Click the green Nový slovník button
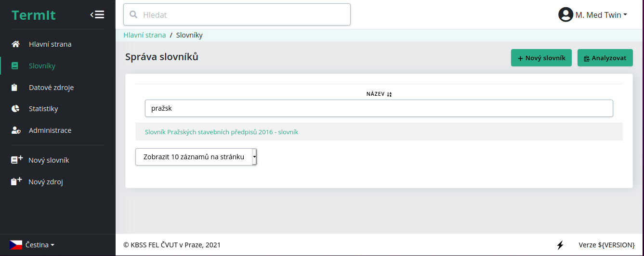 click(x=541, y=58)
